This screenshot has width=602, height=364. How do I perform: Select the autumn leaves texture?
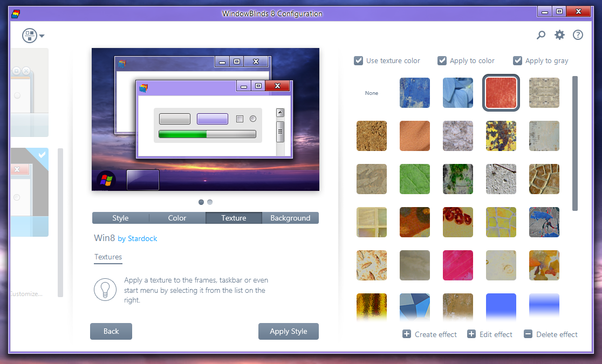(x=544, y=265)
